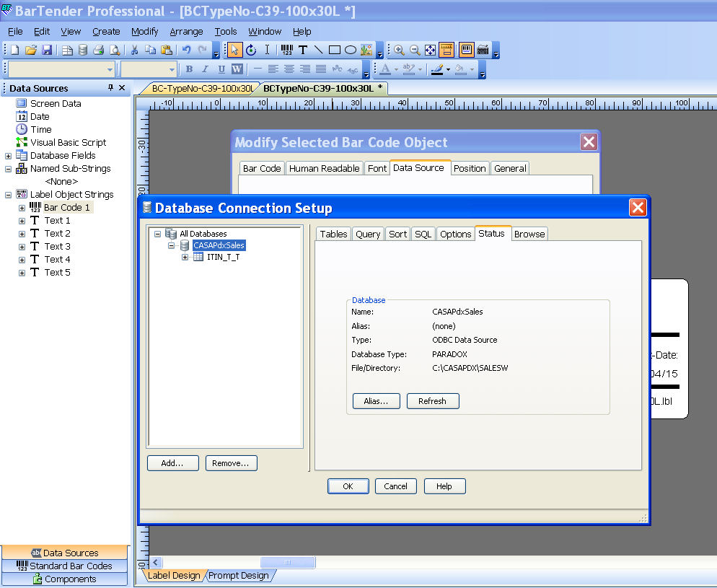This screenshot has height=588, width=717.
Task: Close the Data Sources panel
Action: [122, 87]
